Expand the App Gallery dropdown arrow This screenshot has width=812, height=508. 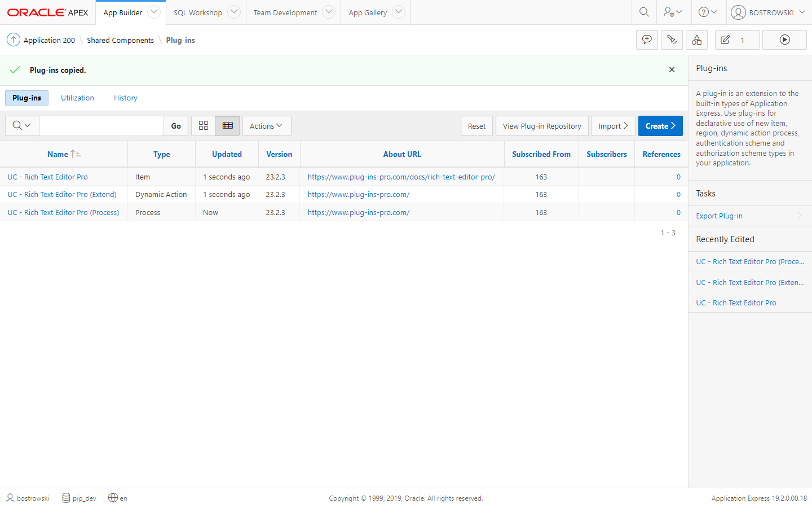[399, 12]
